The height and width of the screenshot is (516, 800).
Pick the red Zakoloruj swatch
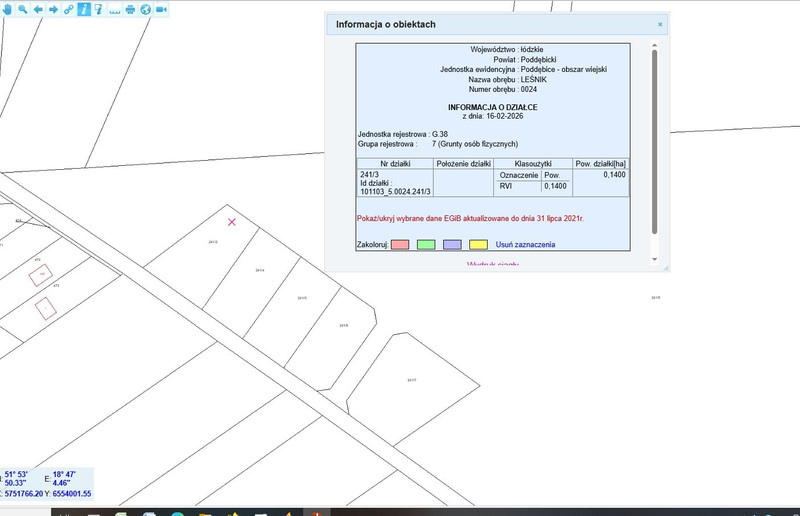point(398,244)
